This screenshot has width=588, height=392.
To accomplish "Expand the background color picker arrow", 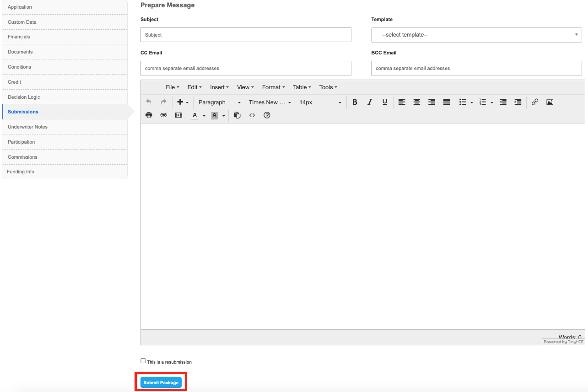I will pos(224,116).
